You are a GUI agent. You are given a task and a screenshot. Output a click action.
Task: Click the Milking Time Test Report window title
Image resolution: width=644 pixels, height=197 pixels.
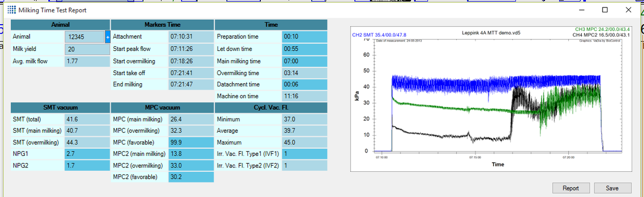point(52,10)
